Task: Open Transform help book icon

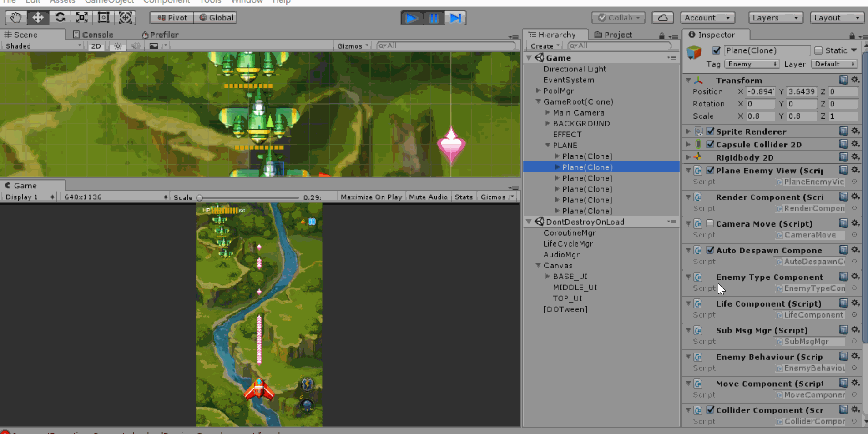Action: tap(843, 80)
